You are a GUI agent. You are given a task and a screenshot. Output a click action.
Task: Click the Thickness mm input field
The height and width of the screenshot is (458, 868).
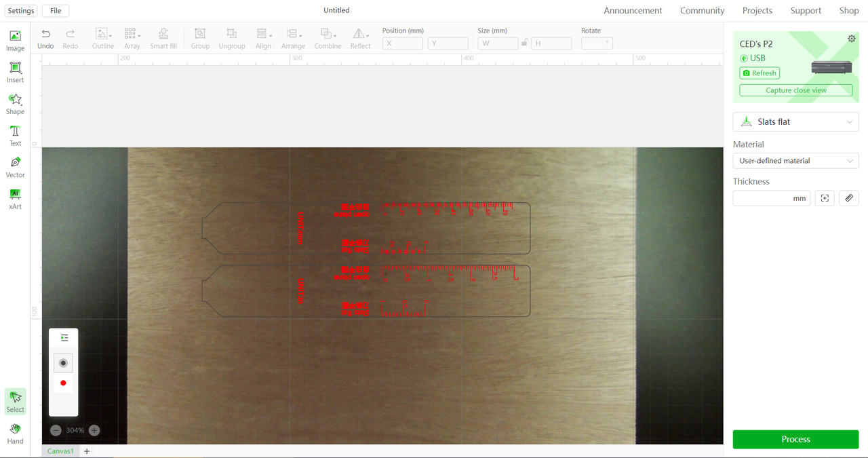(x=772, y=198)
